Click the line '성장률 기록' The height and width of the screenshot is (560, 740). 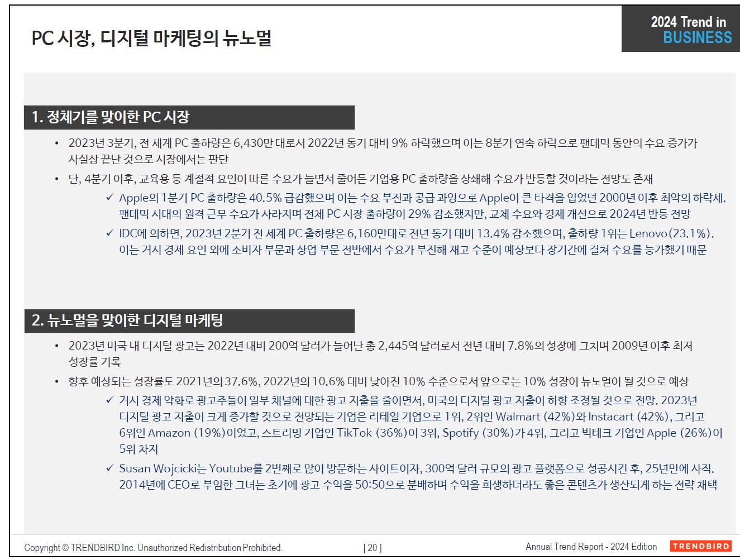pos(94,362)
